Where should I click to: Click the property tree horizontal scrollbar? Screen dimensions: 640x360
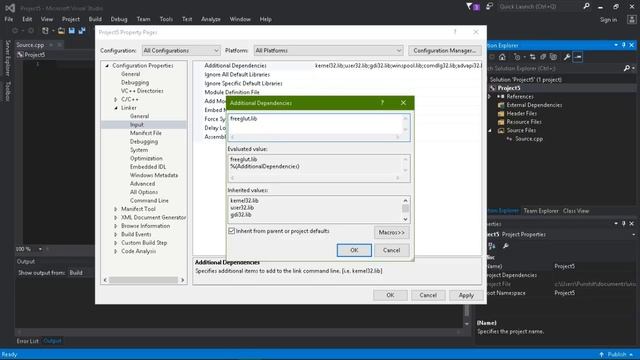[144, 280]
